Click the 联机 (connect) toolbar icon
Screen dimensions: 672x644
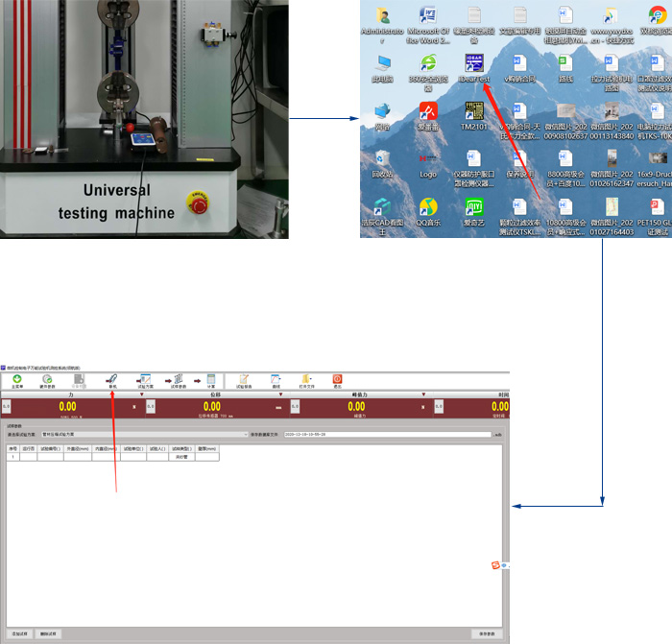[112, 380]
